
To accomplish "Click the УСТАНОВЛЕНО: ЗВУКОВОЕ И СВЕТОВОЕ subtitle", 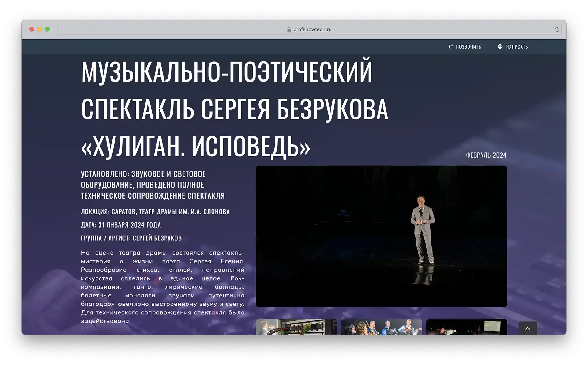I will point(153,185).
